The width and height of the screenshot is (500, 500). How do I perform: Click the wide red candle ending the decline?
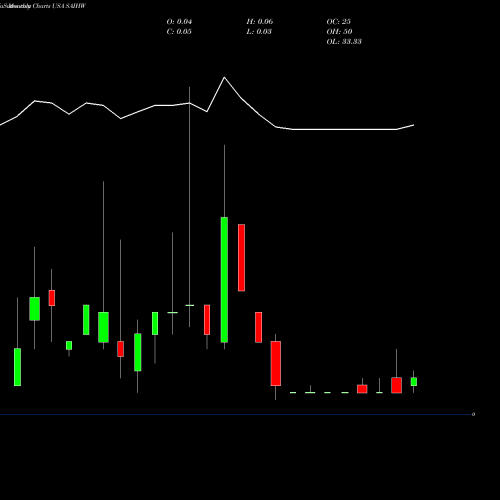[x=276, y=363]
